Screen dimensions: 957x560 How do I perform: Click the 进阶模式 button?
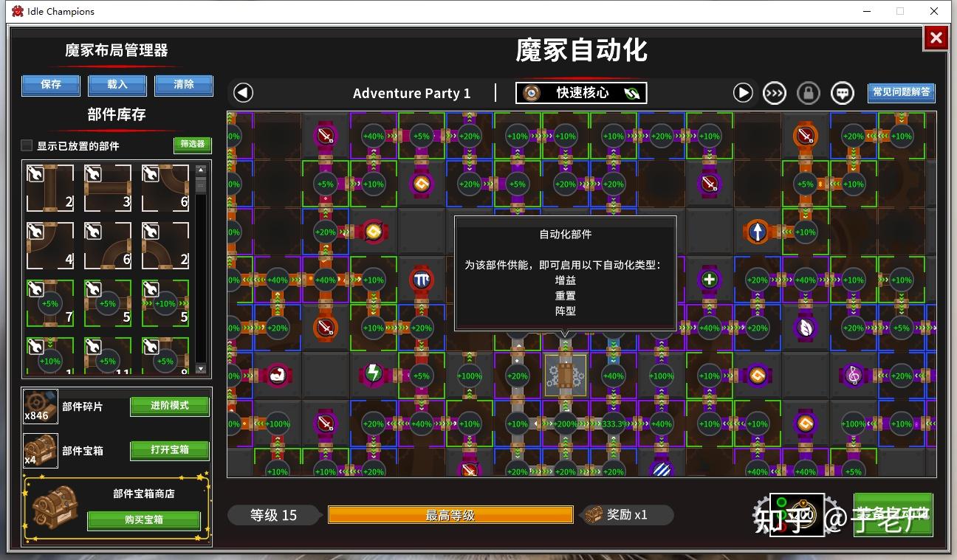(169, 406)
